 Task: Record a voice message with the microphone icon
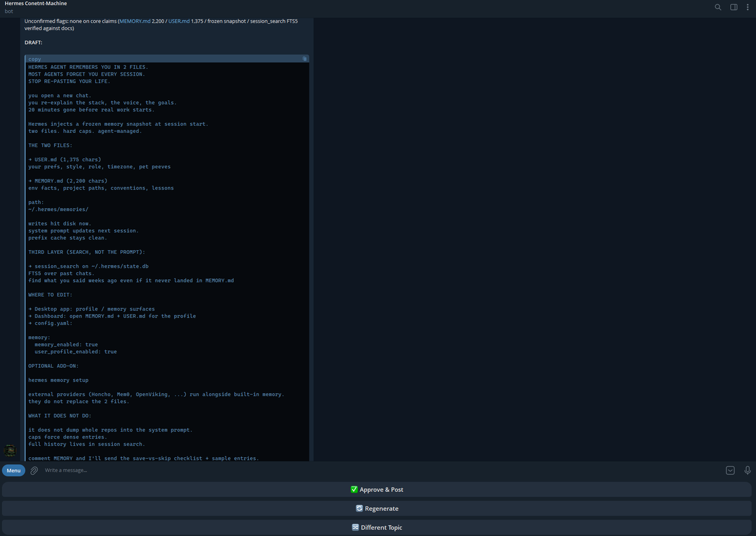click(x=747, y=470)
